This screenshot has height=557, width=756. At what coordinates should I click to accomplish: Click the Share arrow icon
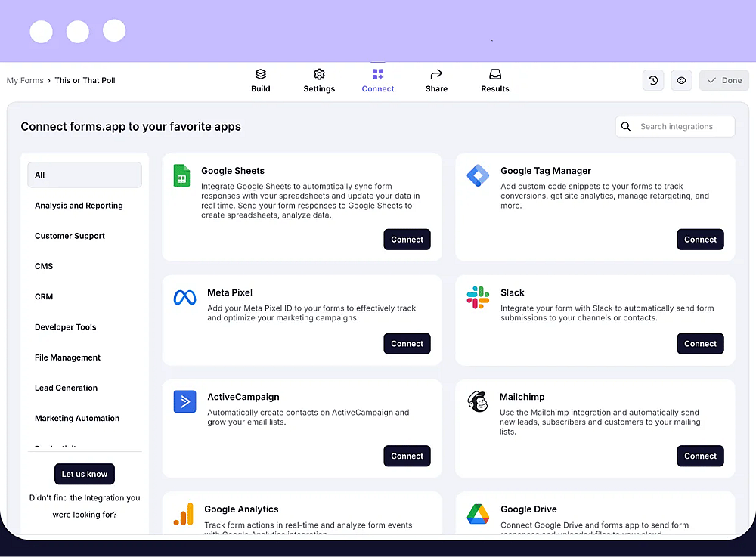click(436, 74)
